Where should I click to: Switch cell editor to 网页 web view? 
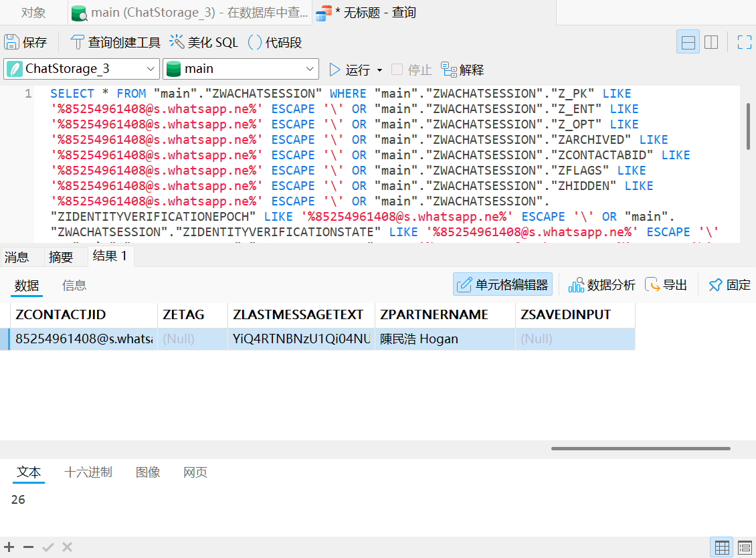coord(195,472)
